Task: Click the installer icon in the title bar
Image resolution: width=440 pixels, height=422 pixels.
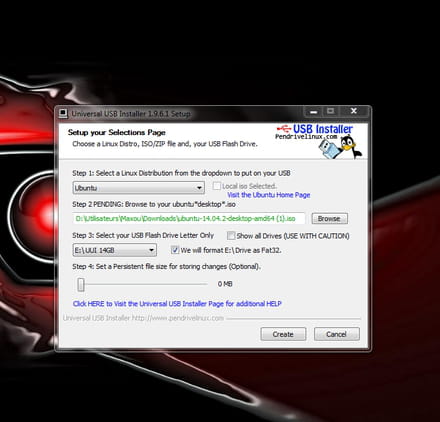Action: click(63, 114)
